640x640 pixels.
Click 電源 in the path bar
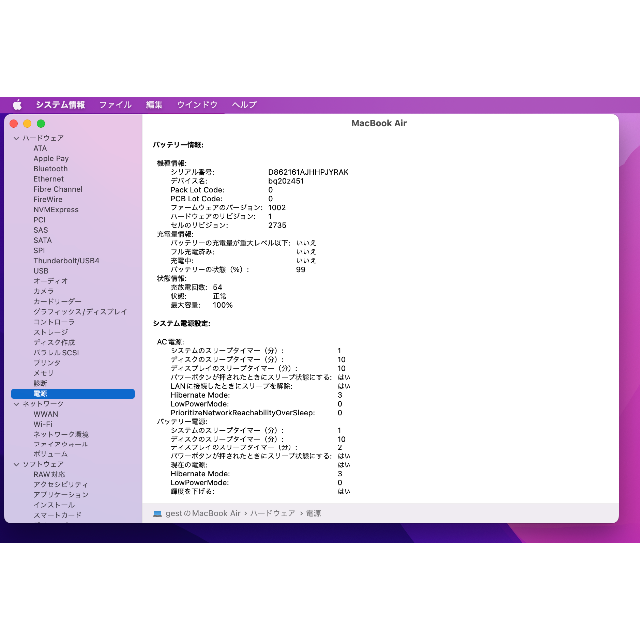pos(313,513)
